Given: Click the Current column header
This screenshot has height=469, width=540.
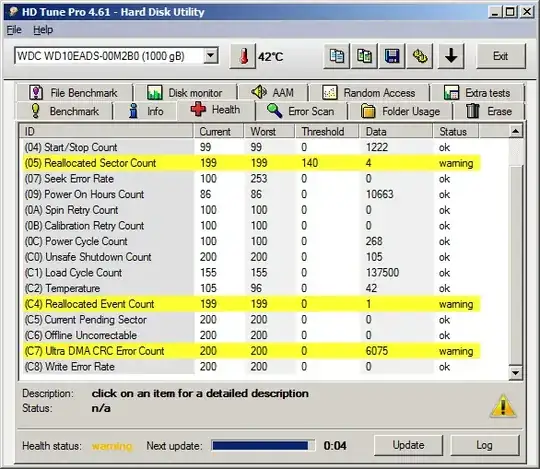Looking at the screenshot, I should pyautogui.click(x=219, y=132).
